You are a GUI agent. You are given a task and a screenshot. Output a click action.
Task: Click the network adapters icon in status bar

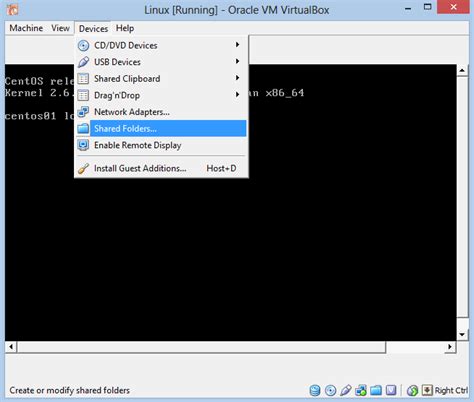tap(361, 390)
